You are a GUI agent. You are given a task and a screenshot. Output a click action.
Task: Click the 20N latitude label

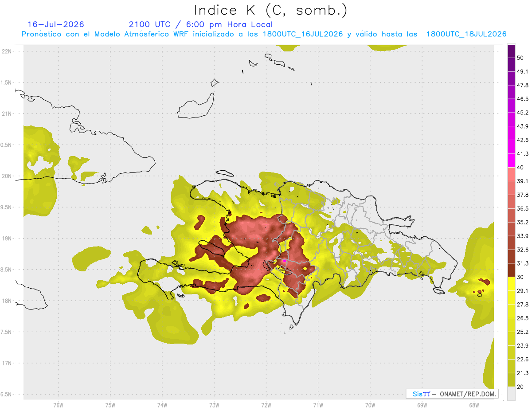pyautogui.click(x=7, y=176)
